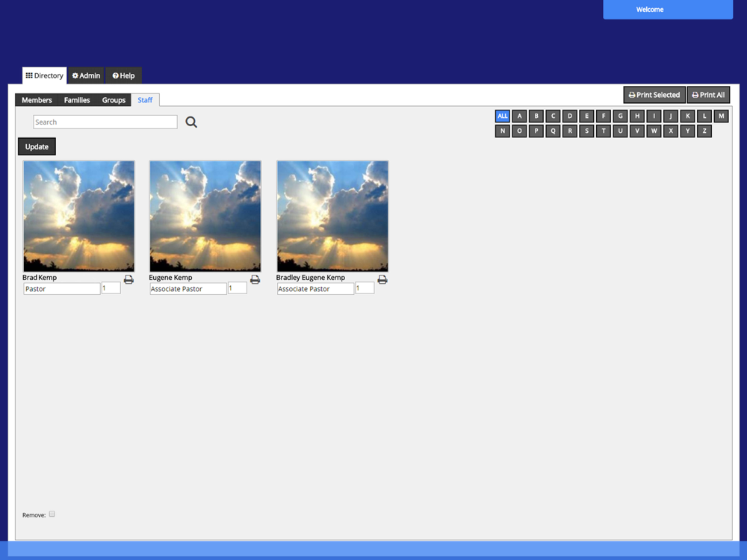Switch to the Families tab
Image resolution: width=747 pixels, height=560 pixels.
[x=77, y=100]
